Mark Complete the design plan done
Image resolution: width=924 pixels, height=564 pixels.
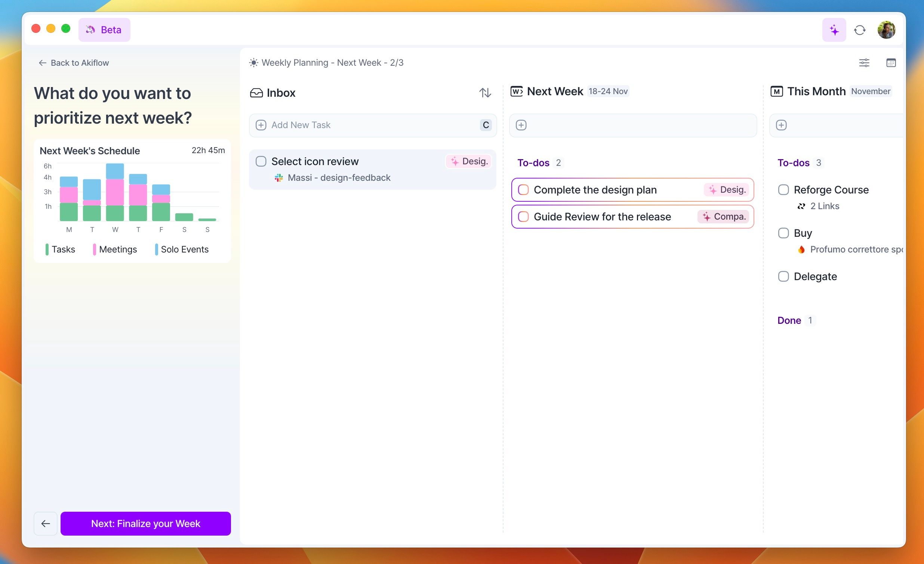click(523, 190)
